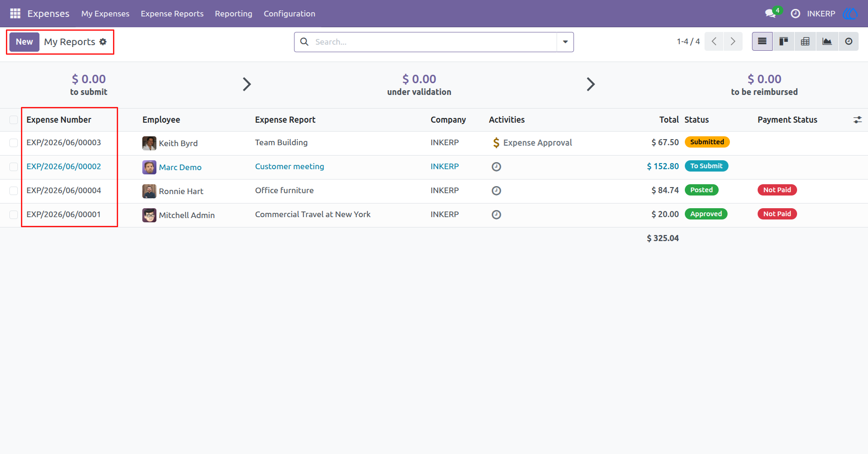Go to previous page of records
The height and width of the screenshot is (454, 868).
tap(714, 41)
